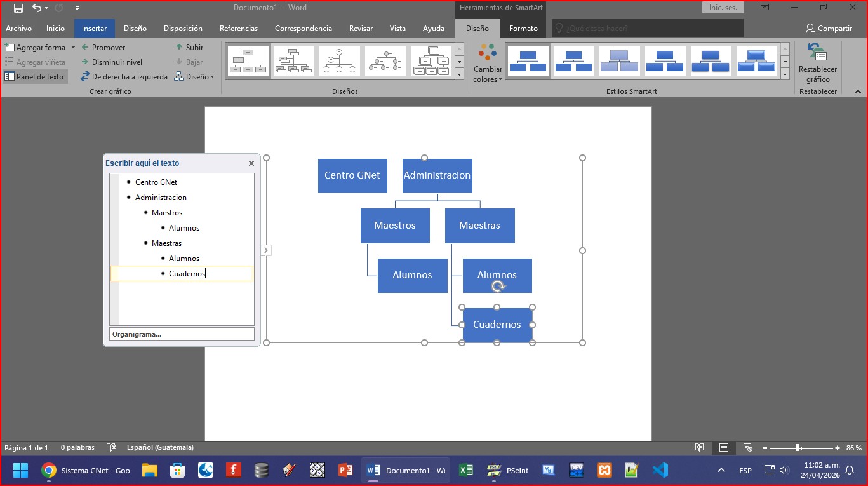
Task: Collapse text pane with side arrow tab
Action: click(266, 251)
